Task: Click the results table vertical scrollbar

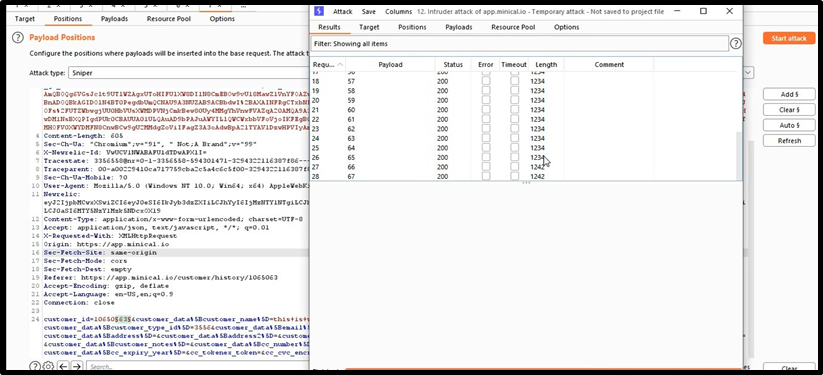Action: click(x=739, y=155)
